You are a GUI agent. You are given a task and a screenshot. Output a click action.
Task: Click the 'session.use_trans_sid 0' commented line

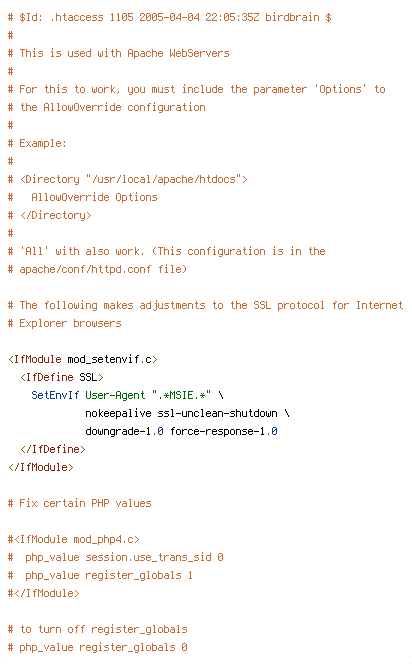(x=115, y=557)
